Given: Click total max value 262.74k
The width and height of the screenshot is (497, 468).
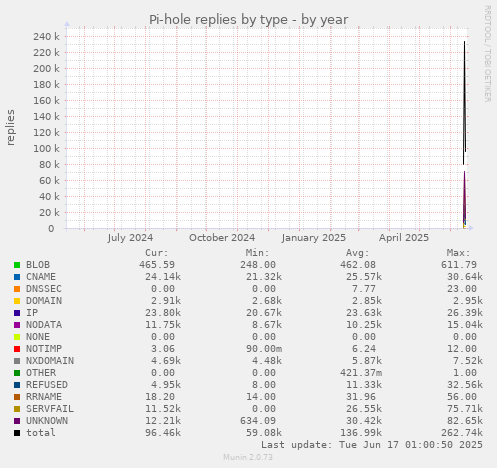Looking at the screenshot, I should (462, 433).
